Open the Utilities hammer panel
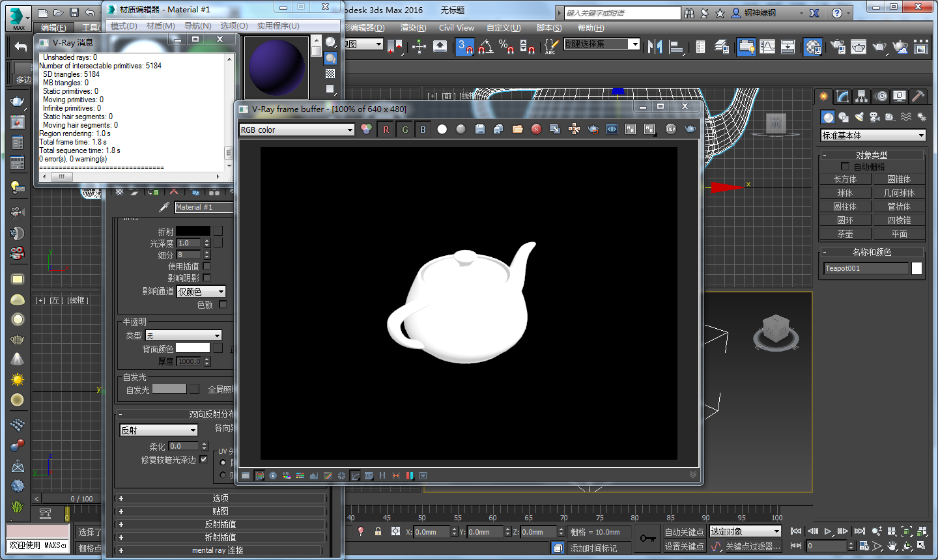This screenshot has width=938, height=560. pyautogui.click(x=918, y=97)
